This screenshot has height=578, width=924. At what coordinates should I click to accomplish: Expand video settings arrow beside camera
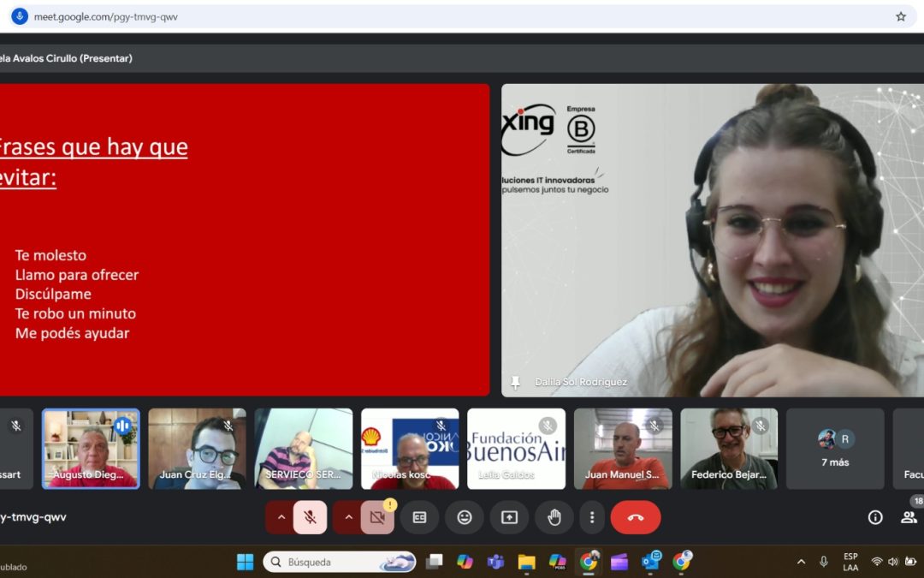point(348,517)
